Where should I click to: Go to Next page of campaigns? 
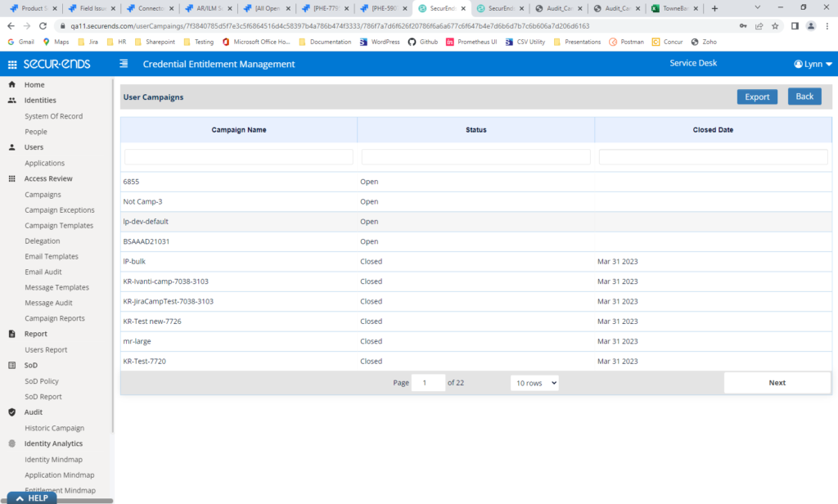777,383
